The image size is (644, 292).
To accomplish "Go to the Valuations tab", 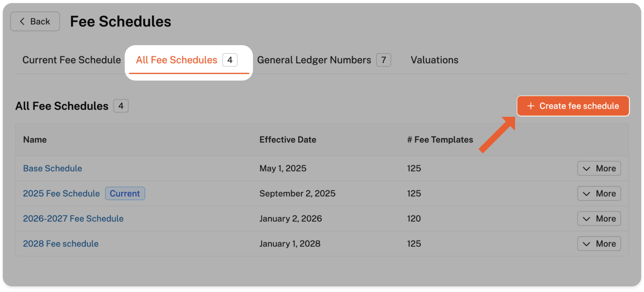I will pos(434,60).
